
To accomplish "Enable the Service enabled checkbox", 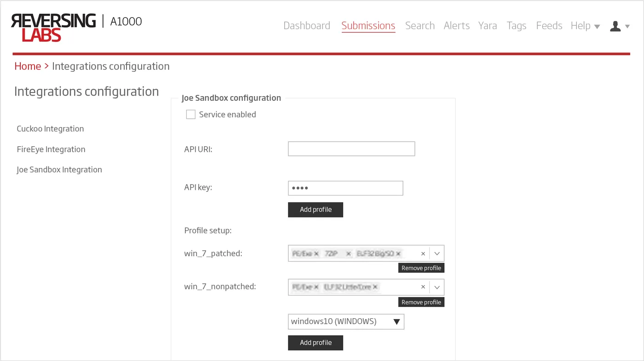I will [x=191, y=115].
